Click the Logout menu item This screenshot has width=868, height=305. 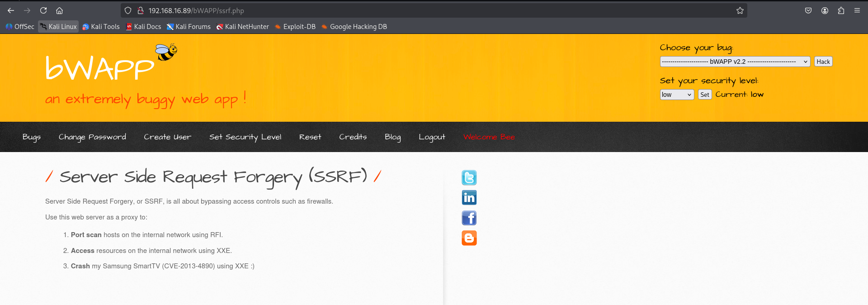[432, 137]
